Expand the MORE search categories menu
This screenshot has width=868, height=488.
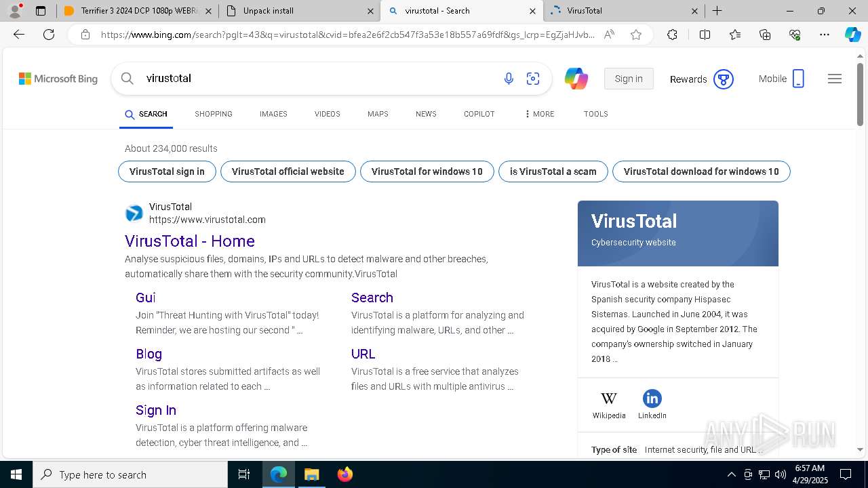[x=539, y=114]
